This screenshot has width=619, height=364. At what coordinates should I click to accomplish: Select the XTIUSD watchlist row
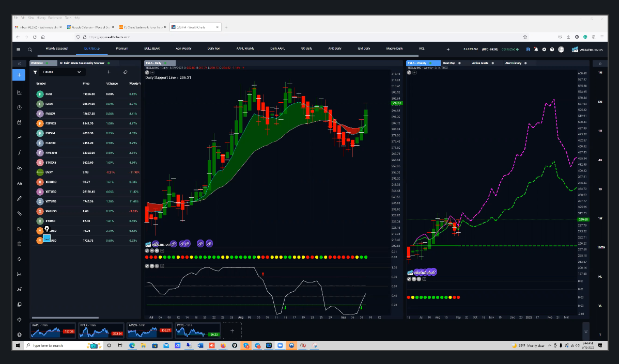[86, 221]
